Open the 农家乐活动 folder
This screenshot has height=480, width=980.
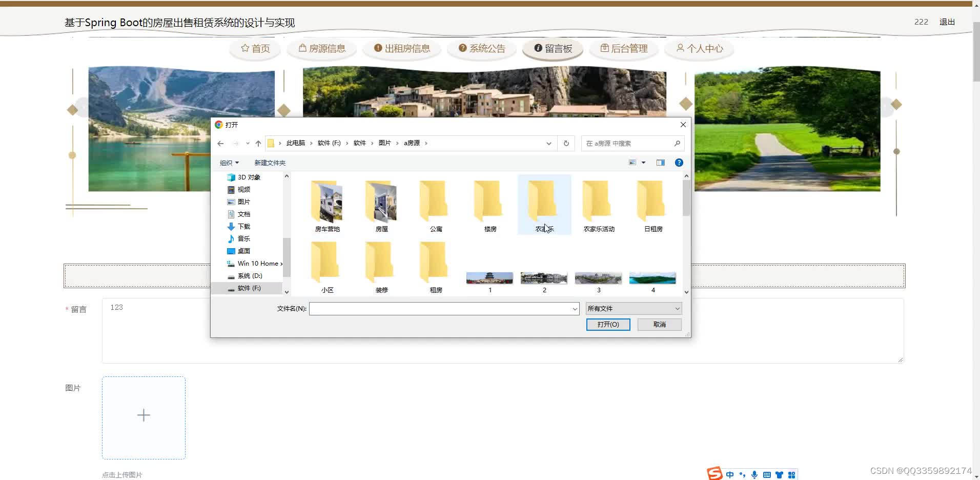pos(599,206)
